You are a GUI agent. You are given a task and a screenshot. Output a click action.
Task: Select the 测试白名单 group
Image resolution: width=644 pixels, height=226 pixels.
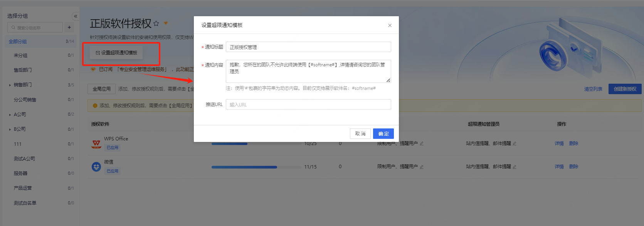25,203
